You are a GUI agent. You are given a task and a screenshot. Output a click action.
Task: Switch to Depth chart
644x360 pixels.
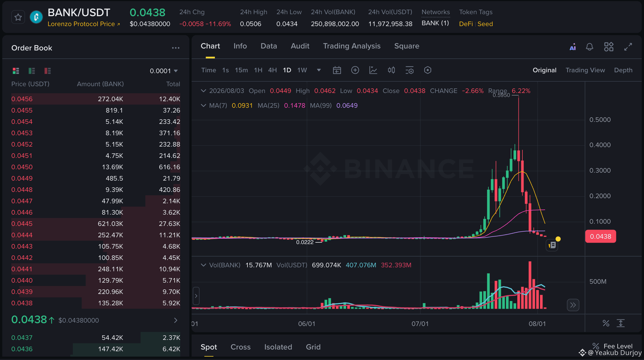pyautogui.click(x=623, y=70)
